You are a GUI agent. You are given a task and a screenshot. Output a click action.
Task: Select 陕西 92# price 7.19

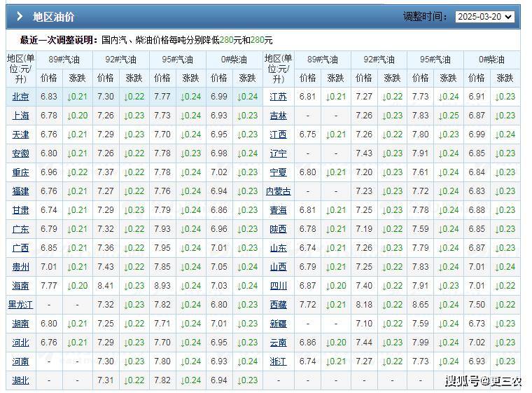[x=364, y=229]
